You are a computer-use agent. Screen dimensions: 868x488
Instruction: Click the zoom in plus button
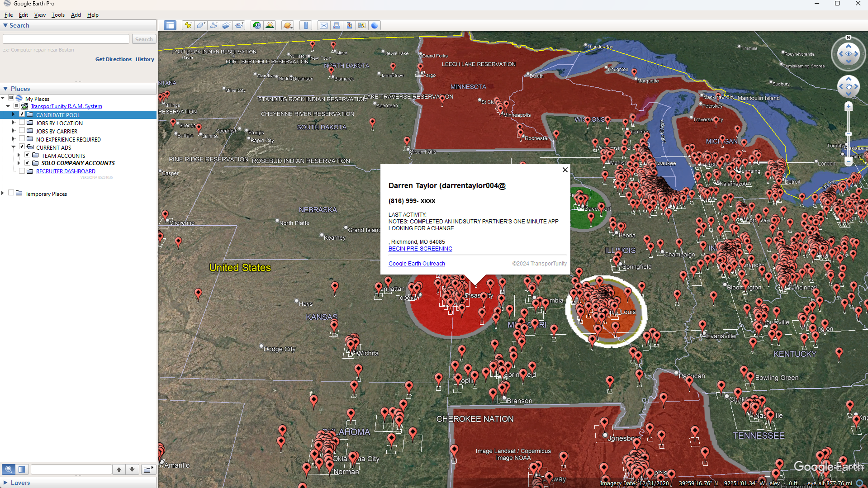coord(849,107)
